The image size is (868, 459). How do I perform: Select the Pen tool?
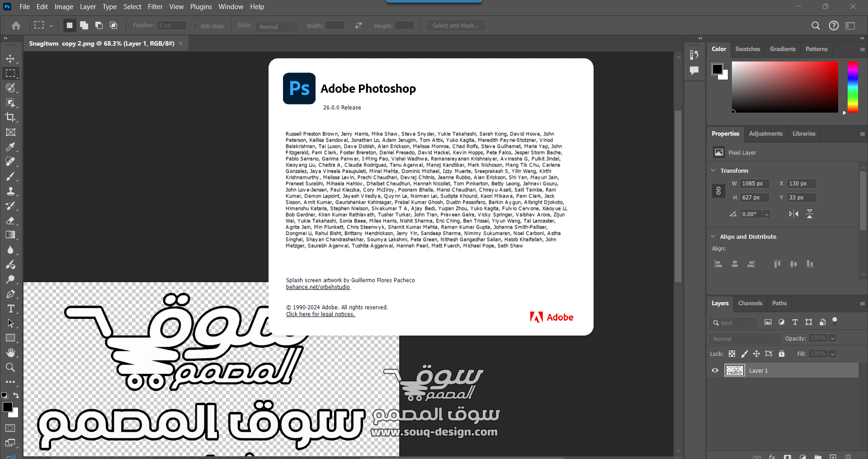tap(10, 294)
